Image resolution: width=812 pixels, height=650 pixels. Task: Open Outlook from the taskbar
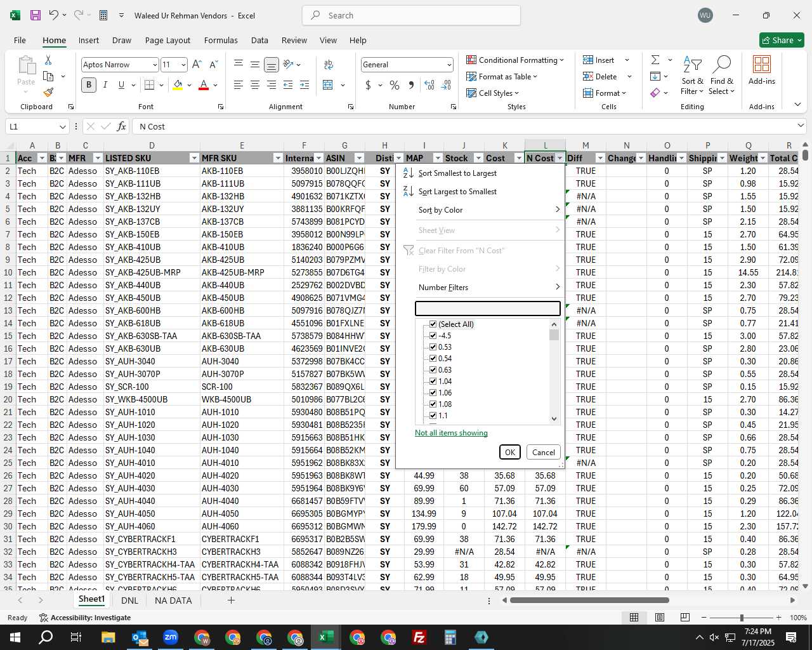tap(140, 637)
